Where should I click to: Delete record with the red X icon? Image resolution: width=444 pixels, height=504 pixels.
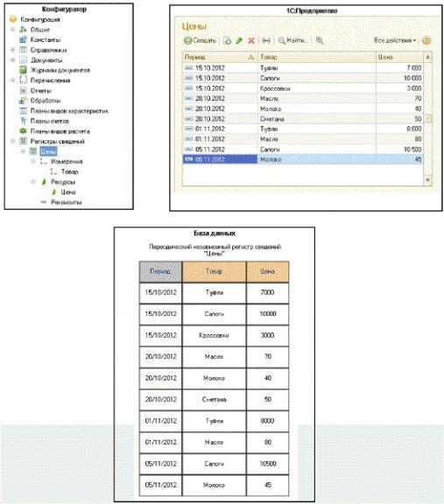[251, 40]
